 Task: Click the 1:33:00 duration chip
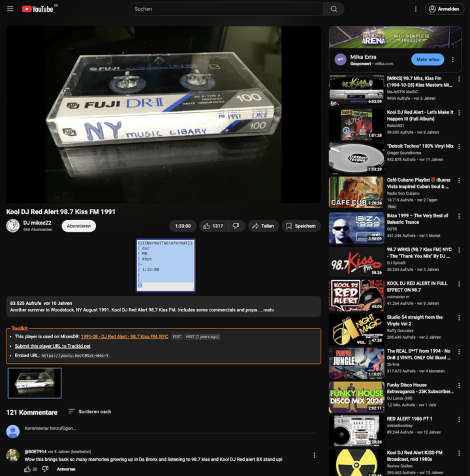coord(183,226)
